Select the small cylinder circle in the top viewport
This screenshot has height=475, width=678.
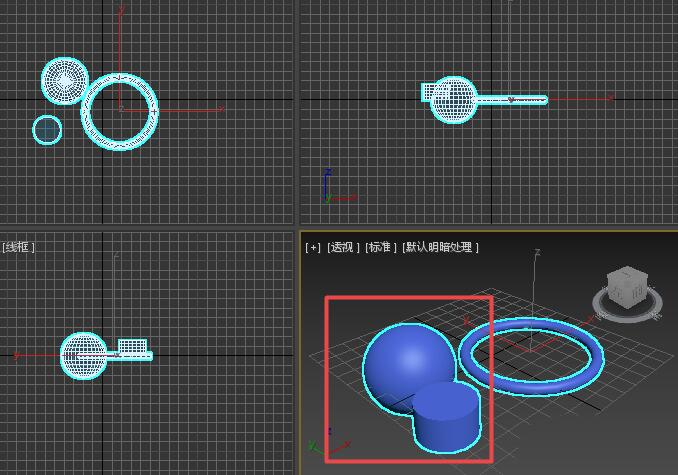tap(47, 130)
